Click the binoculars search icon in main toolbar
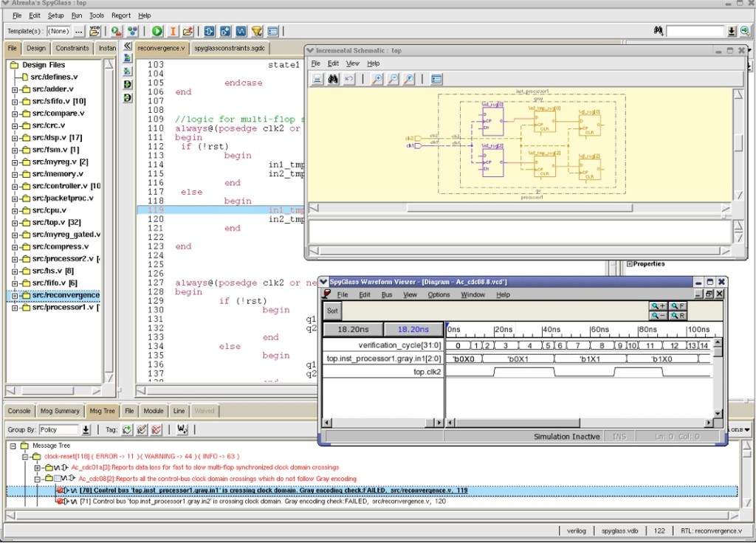Screen dimensions: 756x543 tap(659, 31)
